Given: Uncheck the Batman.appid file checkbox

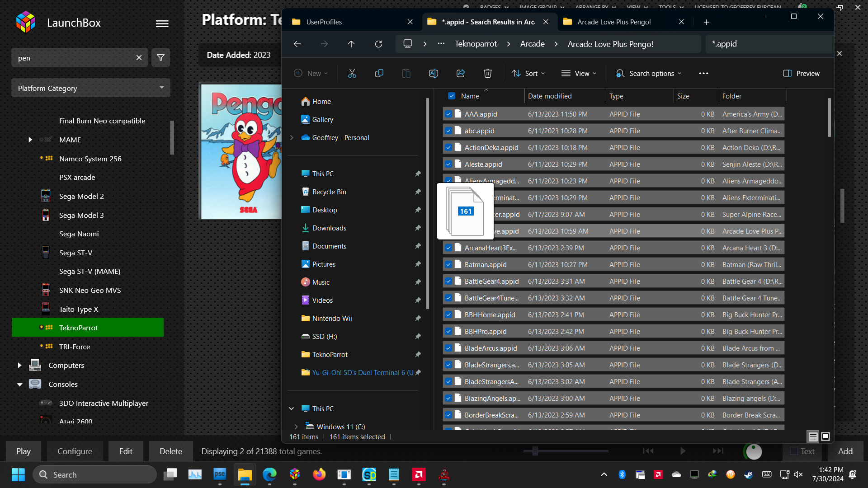Looking at the screenshot, I should (x=448, y=264).
